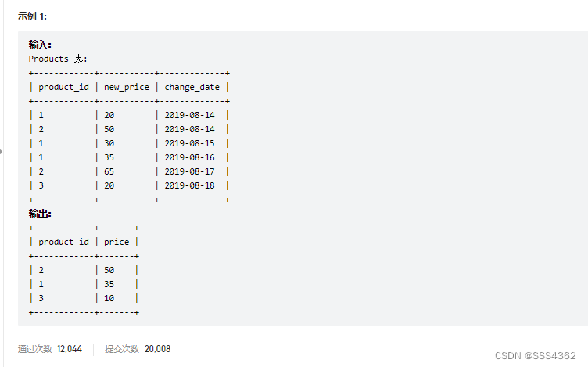Screen dimensions: 588x367
Task: Click the bold "输出:" label
Action: point(40,214)
